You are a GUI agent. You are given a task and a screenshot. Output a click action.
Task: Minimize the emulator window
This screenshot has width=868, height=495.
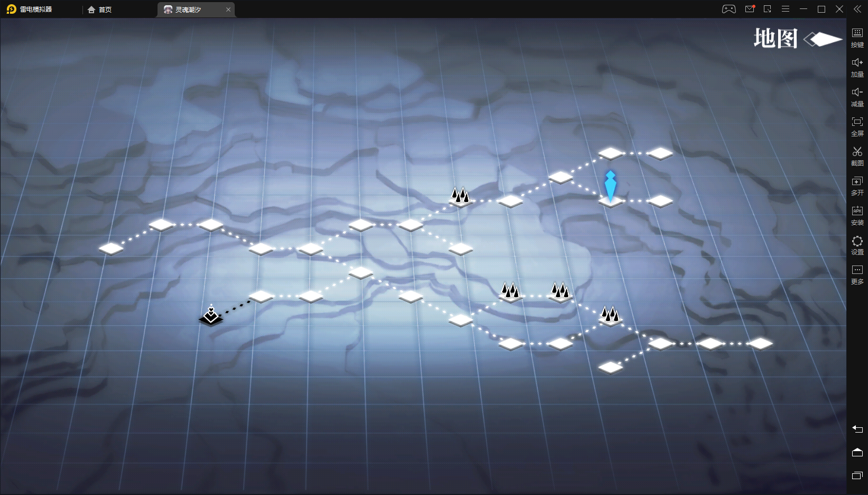click(x=804, y=9)
